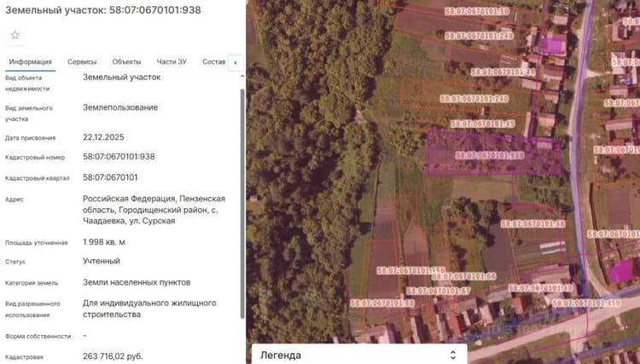The width and height of the screenshot is (640, 364).
Task: Click the tabs scroll-right arrow
Action: (236, 63)
